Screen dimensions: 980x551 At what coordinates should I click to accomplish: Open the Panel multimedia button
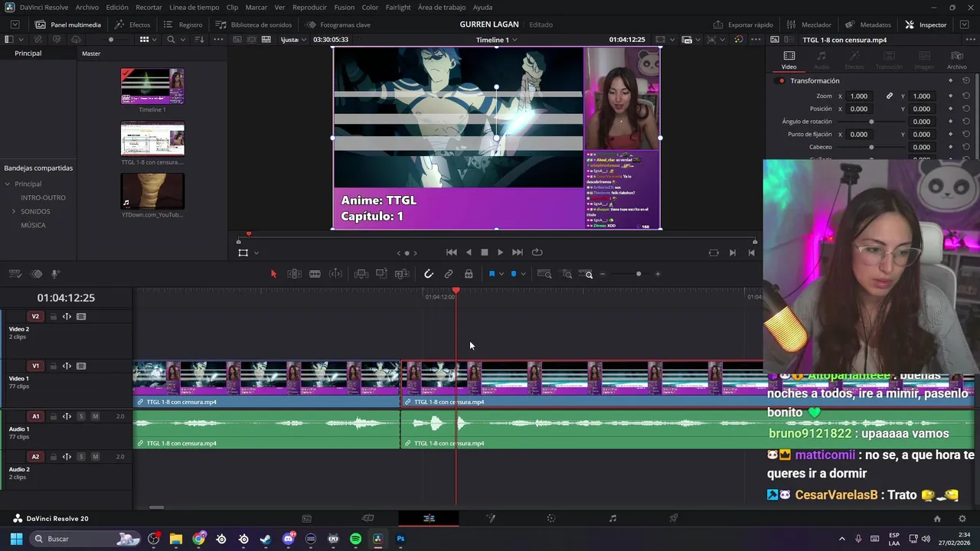point(68,24)
